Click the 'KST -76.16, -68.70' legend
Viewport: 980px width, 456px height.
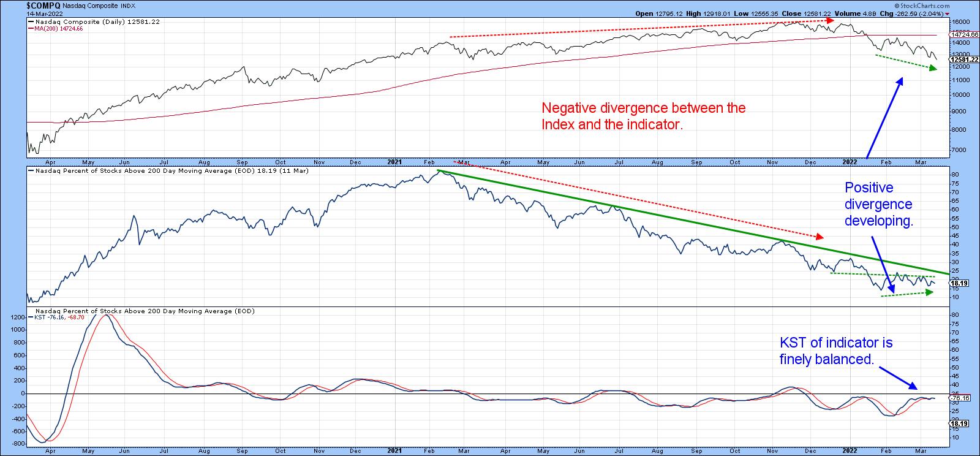(x=56, y=319)
